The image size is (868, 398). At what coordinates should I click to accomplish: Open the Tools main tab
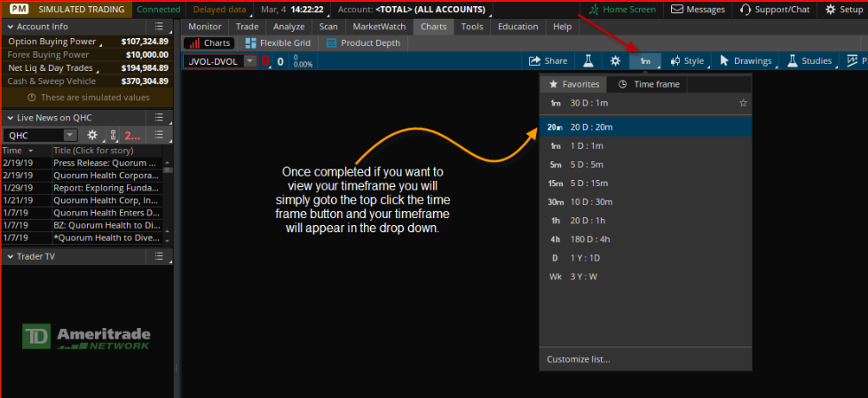(x=471, y=27)
